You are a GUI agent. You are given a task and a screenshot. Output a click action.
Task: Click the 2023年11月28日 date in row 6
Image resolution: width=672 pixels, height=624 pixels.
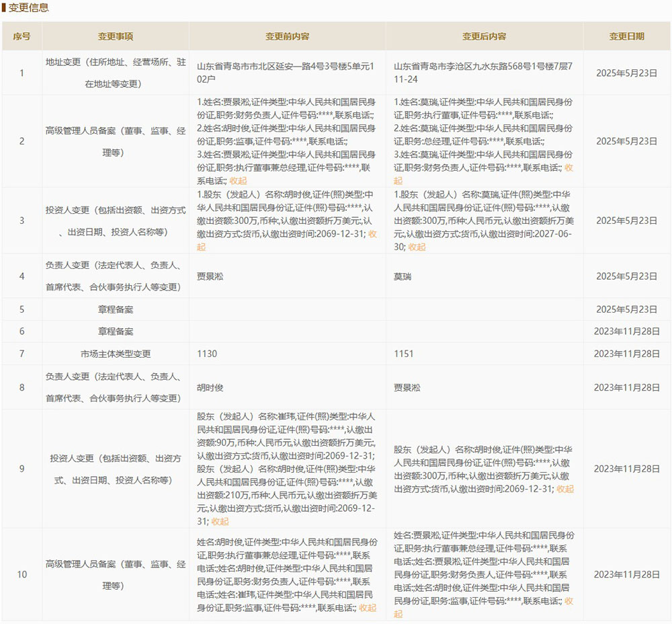point(626,331)
